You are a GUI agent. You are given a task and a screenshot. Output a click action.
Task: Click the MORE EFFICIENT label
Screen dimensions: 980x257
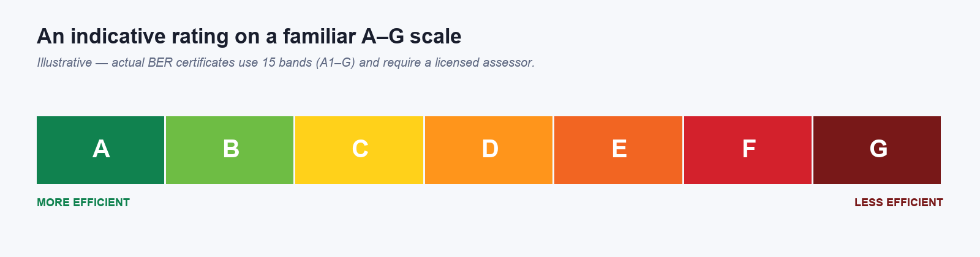pos(83,203)
